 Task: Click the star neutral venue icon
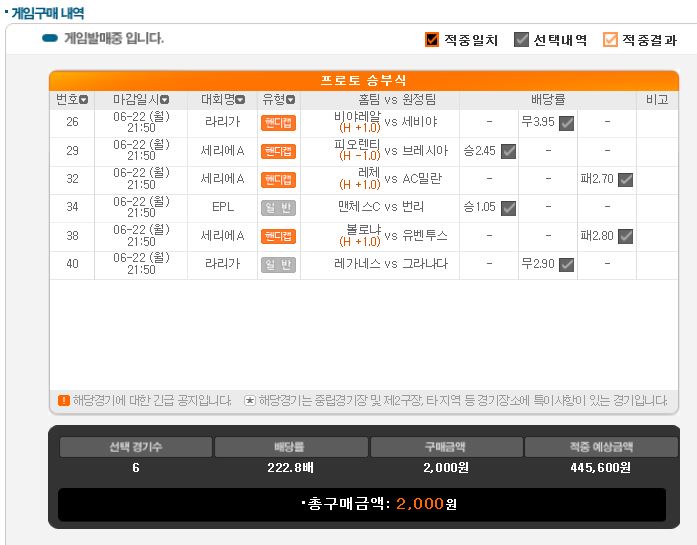point(250,401)
